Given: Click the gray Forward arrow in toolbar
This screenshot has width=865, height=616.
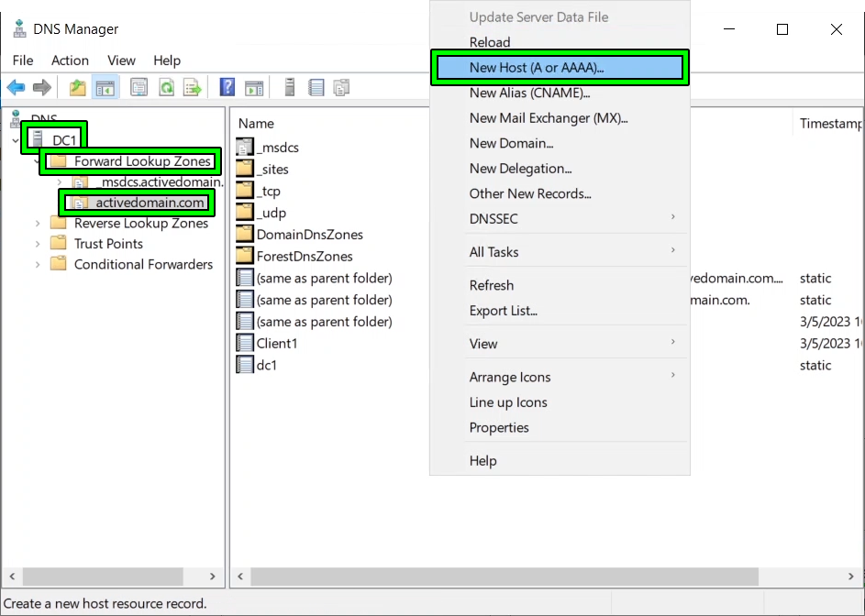Looking at the screenshot, I should tap(42, 87).
